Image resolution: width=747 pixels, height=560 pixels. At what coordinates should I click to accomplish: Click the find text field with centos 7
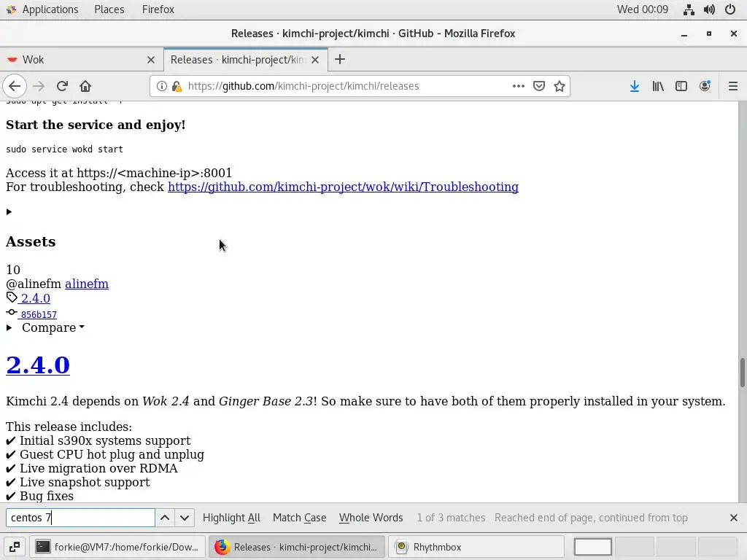click(80, 518)
